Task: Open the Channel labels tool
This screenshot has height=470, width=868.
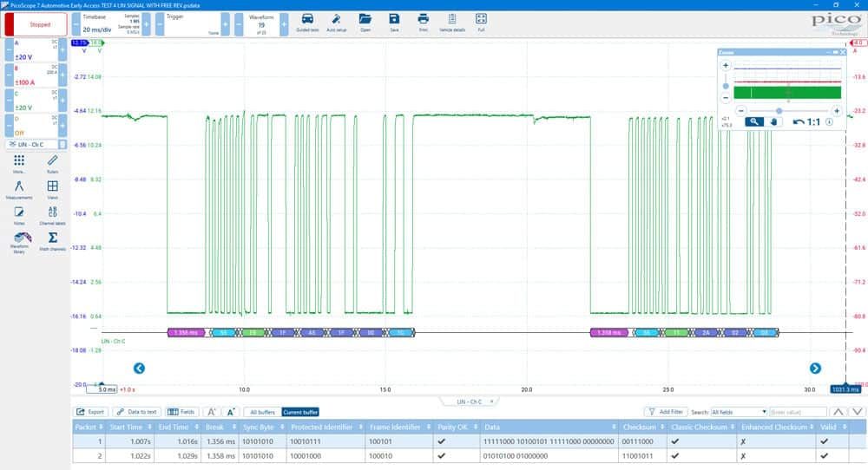Action: point(53,215)
